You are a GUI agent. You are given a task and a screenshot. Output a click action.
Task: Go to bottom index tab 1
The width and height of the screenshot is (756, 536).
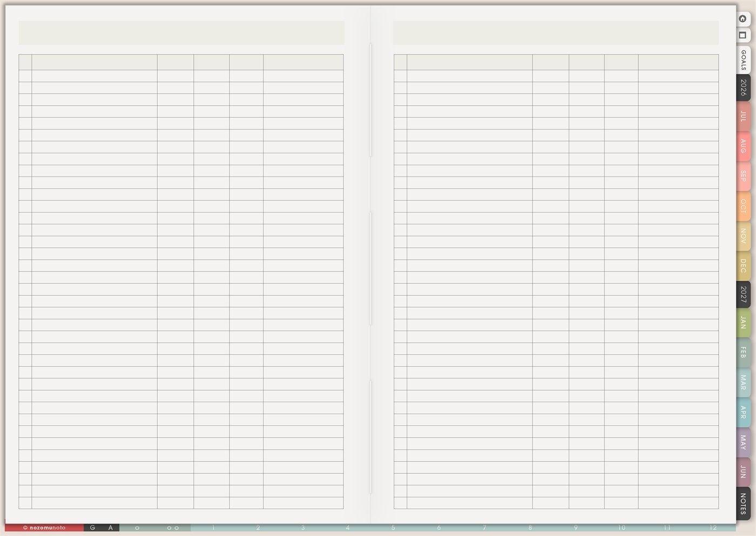tap(213, 527)
